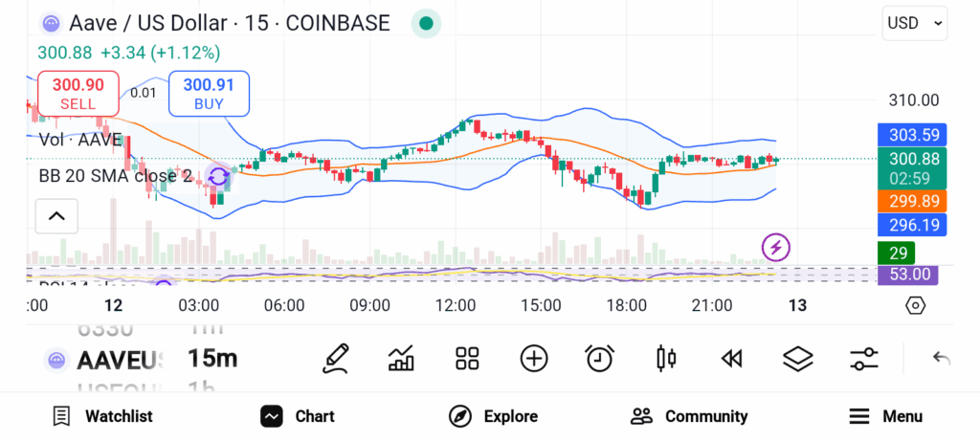Screen dimensions: 980x441
Task: Open the Watchlist tab
Action: pyautogui.click(x=103, y=416)
